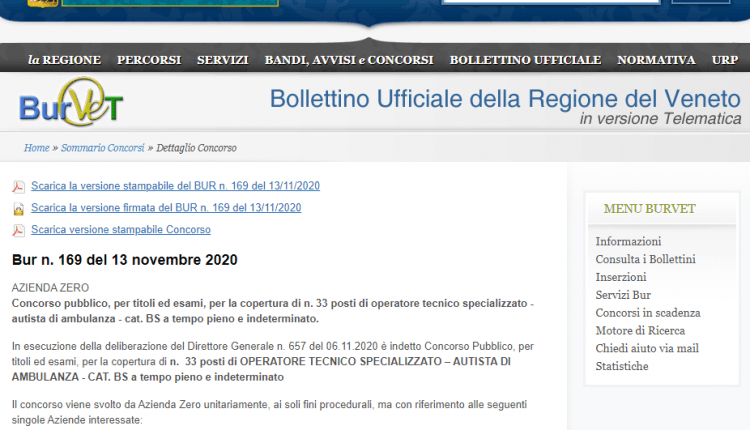Open Inserzioni in sidebar menu
The height and width of the screenshot is (430, 750).
coord(621,277)
